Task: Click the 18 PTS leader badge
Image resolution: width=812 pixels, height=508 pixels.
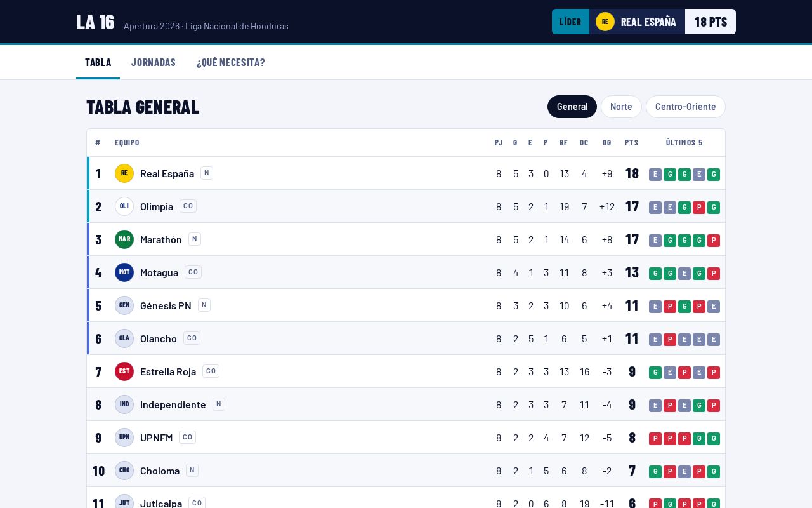Action: coord(710,22)
